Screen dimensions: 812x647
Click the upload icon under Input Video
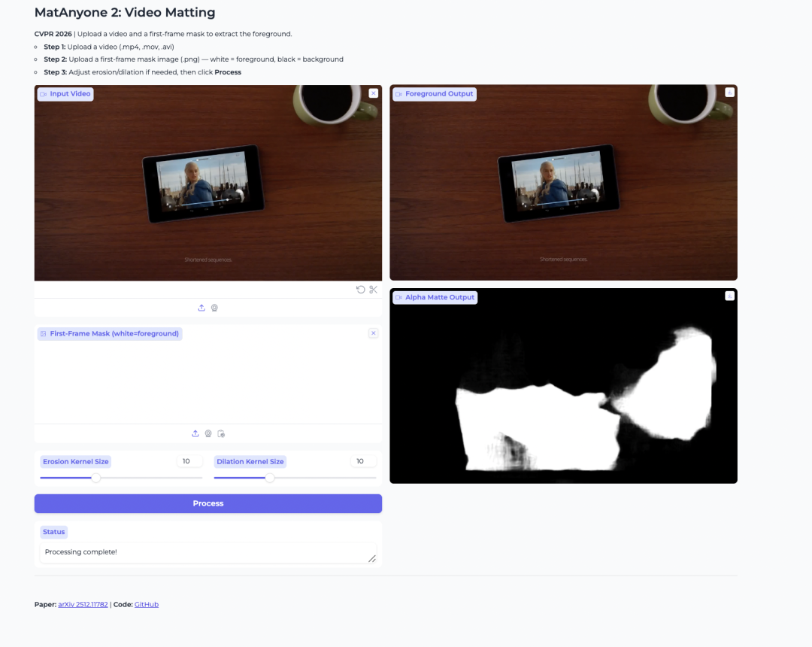click(201, 308)
